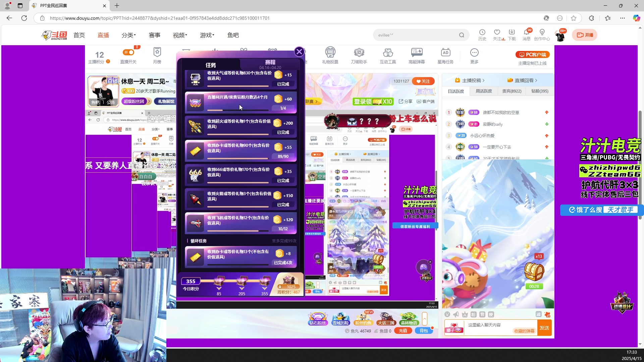This screenshot has width=644, height=362.
Task: Open the 星海任务 AD icon
Action: tap(445, 56)
